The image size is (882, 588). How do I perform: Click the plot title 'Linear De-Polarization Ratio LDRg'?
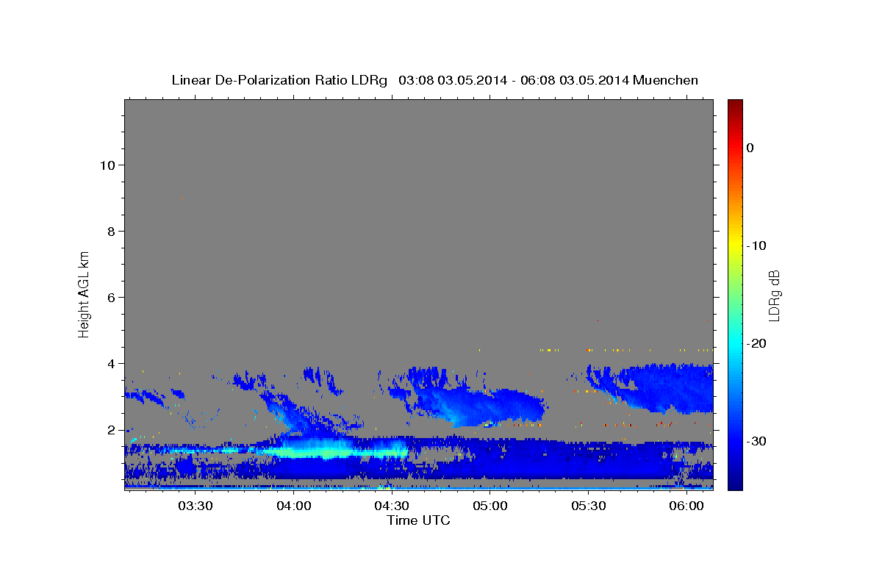(x=279, y=80)
